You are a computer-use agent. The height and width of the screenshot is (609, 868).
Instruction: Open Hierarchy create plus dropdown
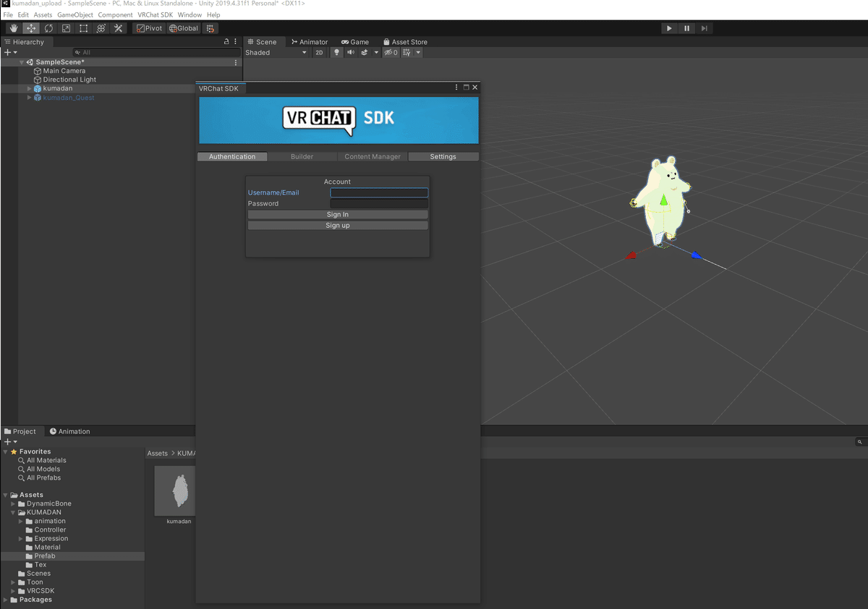(10, 53)
